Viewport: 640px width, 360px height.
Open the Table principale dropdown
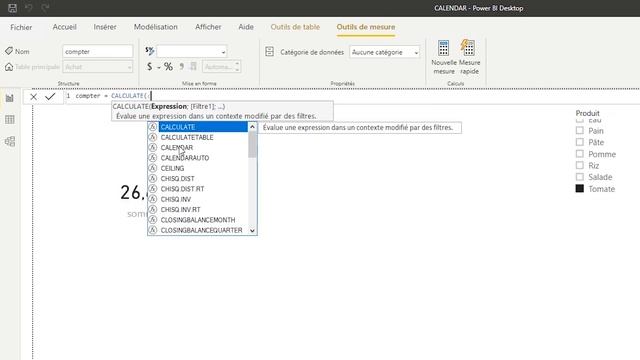98,67
